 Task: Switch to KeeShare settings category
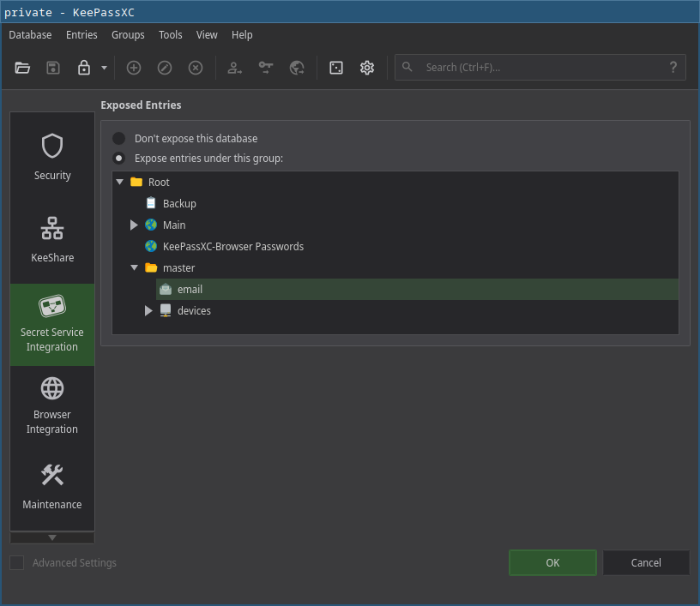[x=52, y=239]
